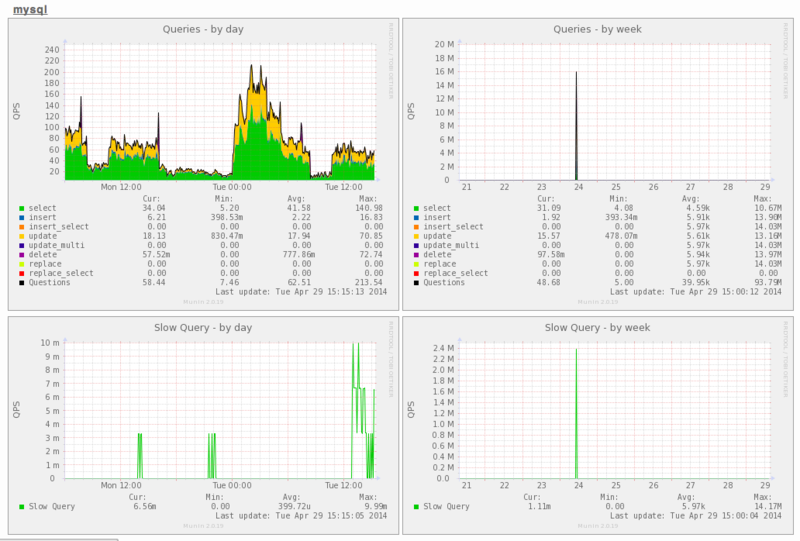Click Tue 00:00 label on daily Queries axis
Viewport: 800px width, 541px height.
tap(232, 187)
